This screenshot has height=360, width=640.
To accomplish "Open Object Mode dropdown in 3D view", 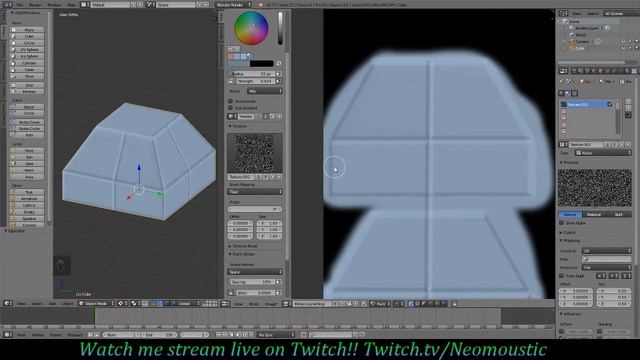I will click(96, 304).
